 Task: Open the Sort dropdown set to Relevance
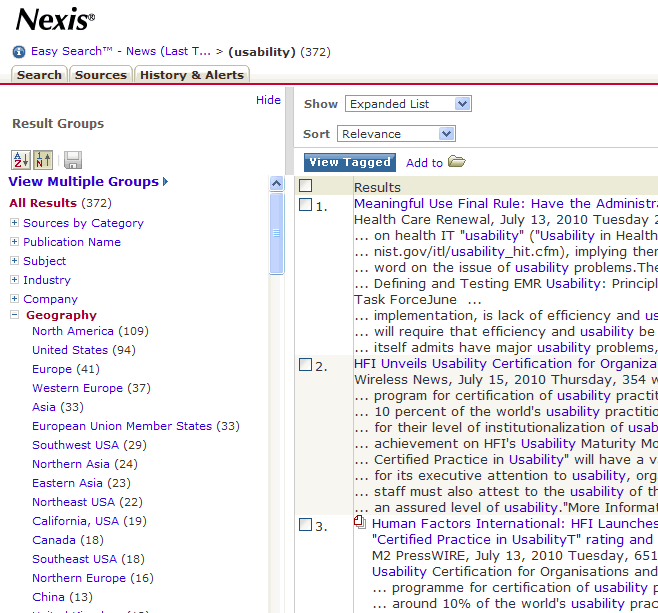[397, 134]
